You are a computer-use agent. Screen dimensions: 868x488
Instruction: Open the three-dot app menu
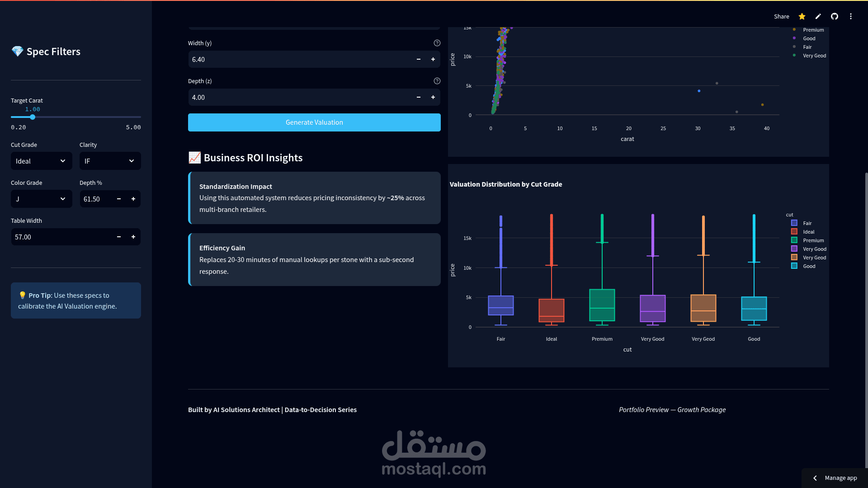[851, 17]
